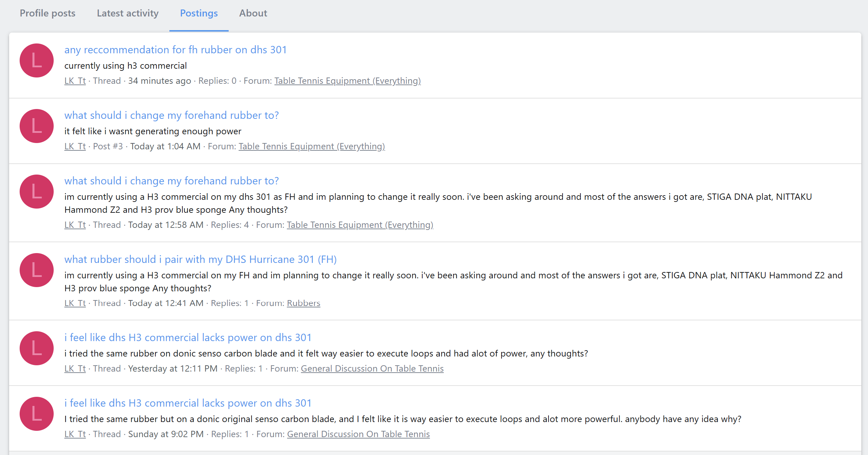The width and height of the screenshot is (868, 455).
Task: Click 'Replies: 0' text
Action: click(217, 81)
